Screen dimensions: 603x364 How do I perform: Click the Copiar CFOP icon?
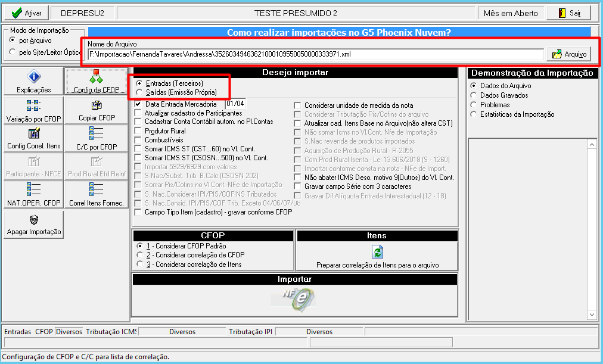point(96,105)
